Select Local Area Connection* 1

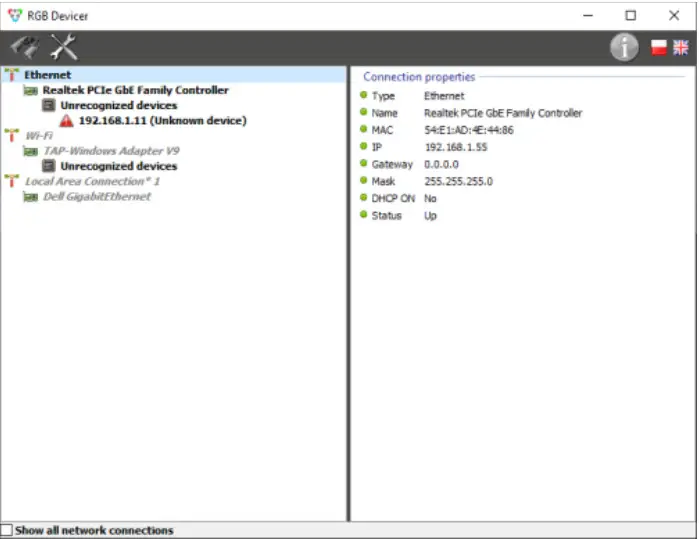pos(92,181)
